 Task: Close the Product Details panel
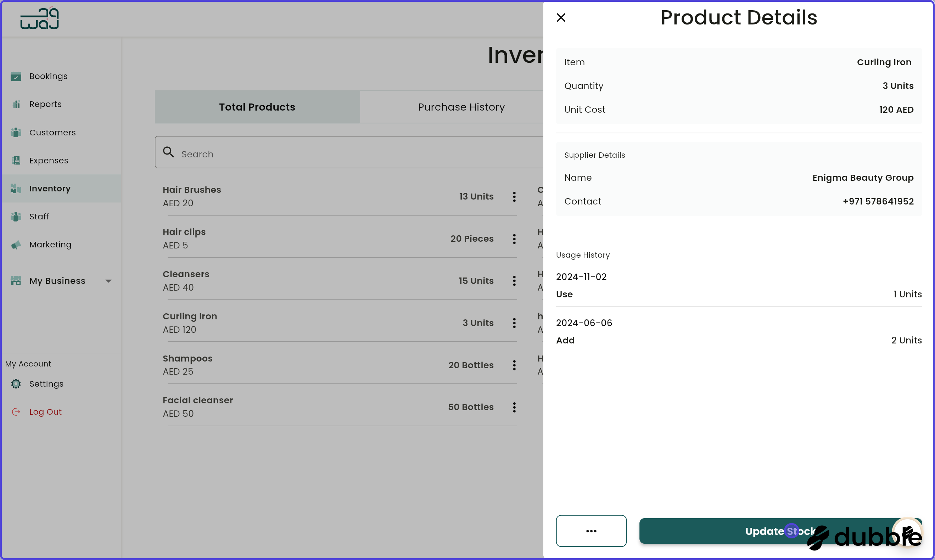[x=561, y=17]
